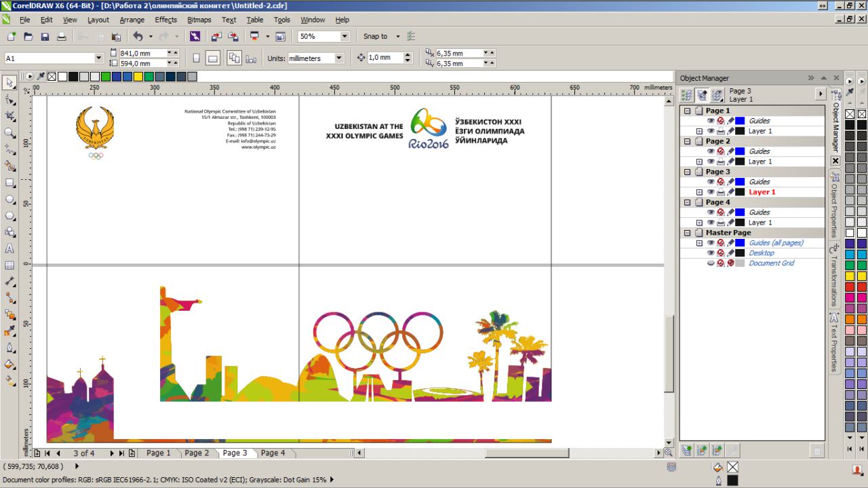
Task: Toggle printable icon for Page 2 Layer 1
Action: pyautogui.click(x=721, y=162)
